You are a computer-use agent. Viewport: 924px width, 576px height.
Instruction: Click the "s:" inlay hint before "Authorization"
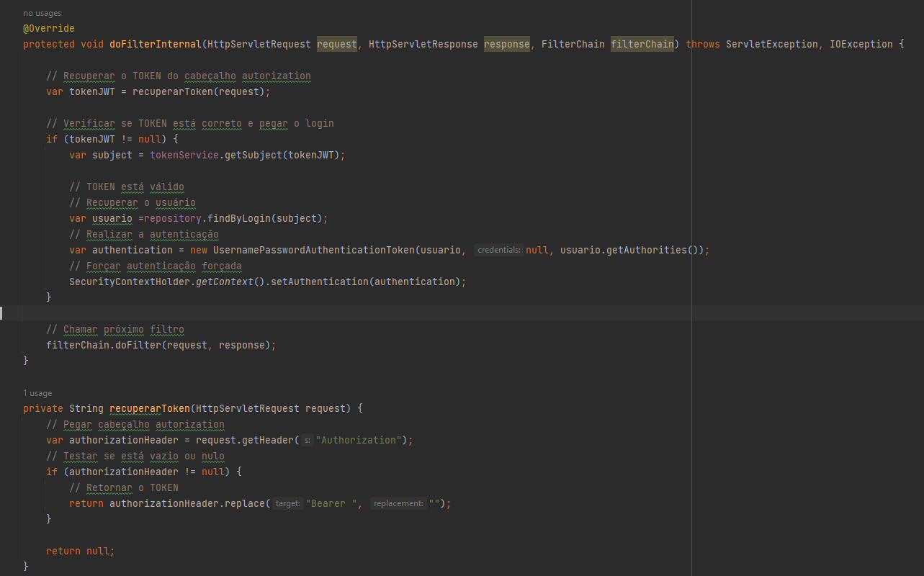point(307,440)
